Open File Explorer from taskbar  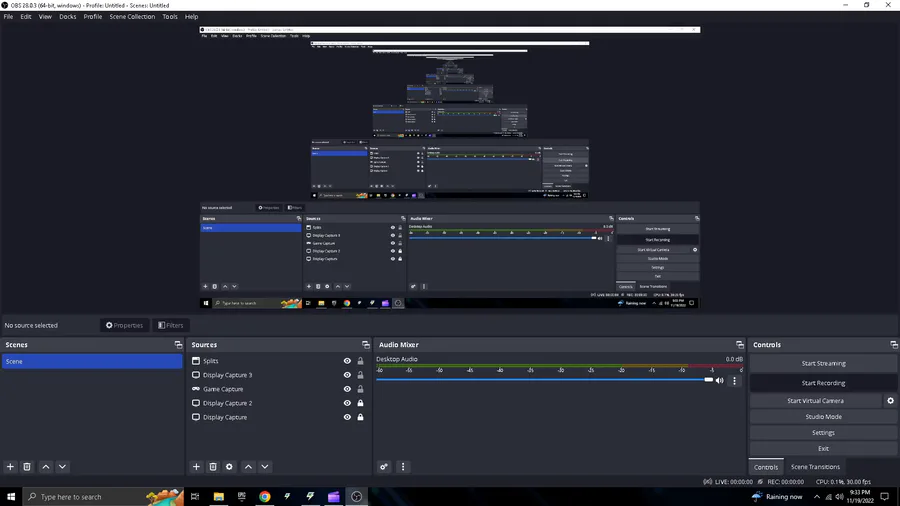(x=219, y=497)
